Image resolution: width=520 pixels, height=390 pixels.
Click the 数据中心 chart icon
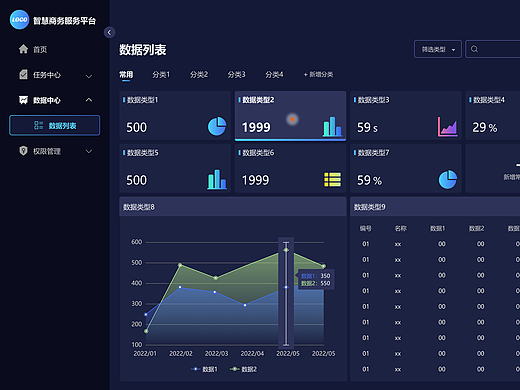(23, 100)
